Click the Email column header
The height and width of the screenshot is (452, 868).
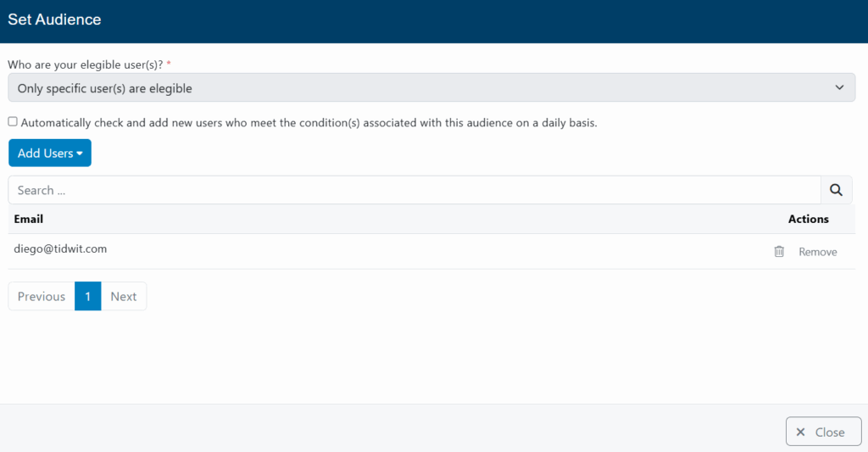pos(29,219)
